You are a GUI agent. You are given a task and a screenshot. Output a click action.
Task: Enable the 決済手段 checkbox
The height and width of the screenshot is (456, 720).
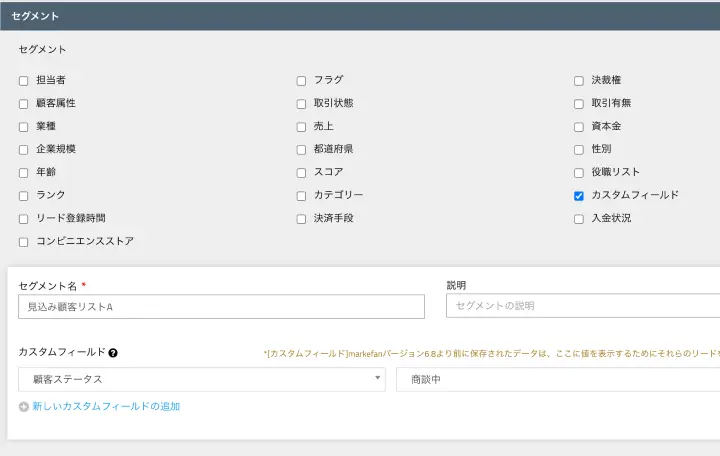pyautogui.click(x=301, y=219)
